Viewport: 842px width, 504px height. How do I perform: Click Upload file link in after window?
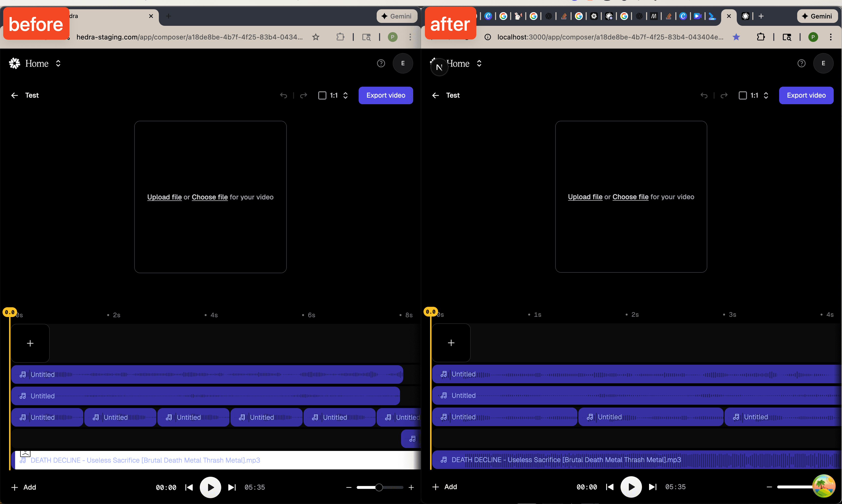[585, 197]
